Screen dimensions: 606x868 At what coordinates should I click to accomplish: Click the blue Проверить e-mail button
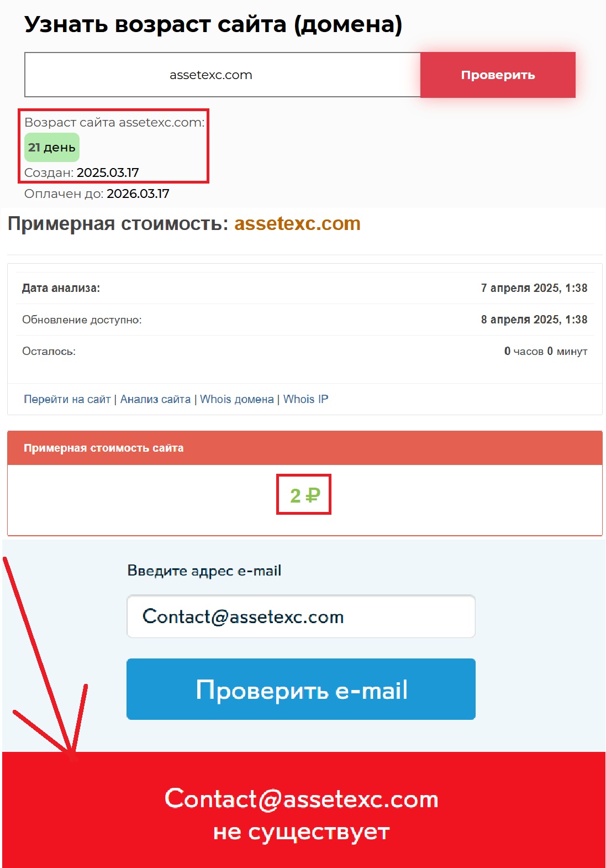[301, 689]
